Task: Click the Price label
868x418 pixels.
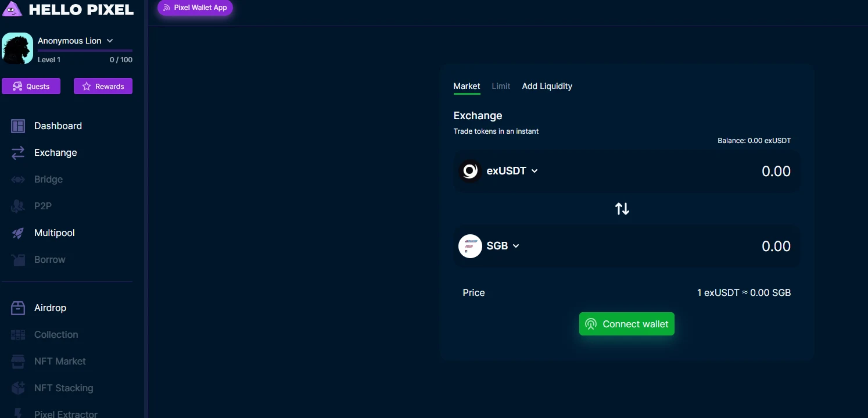Action: coord(474,292)
